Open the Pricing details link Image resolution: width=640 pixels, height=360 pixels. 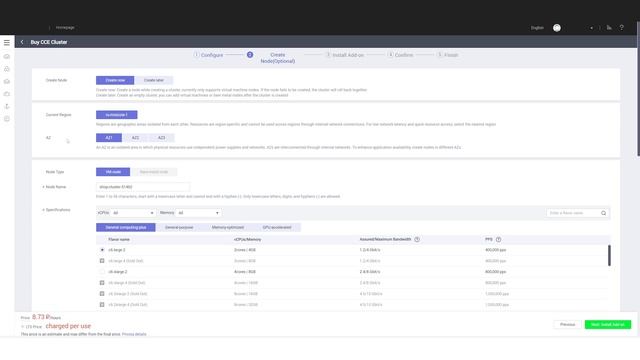(134, 334)
